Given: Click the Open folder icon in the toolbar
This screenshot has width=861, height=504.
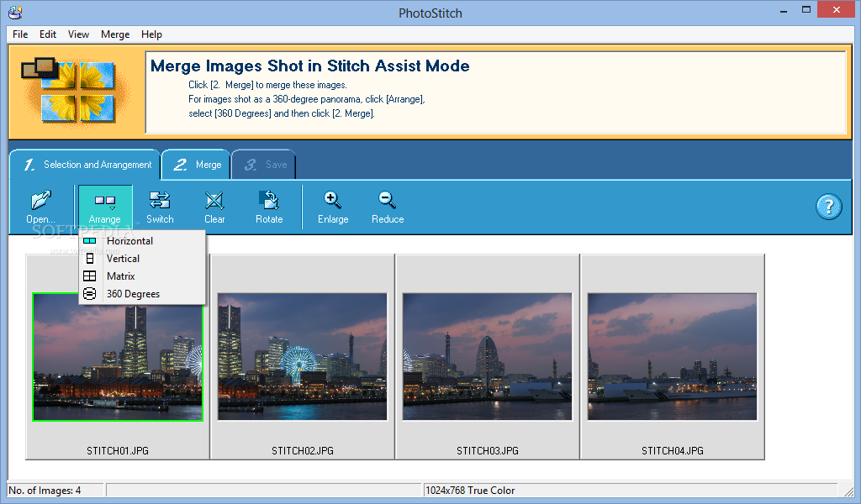Looking at the screenshot, I should [x=41, y=200].
